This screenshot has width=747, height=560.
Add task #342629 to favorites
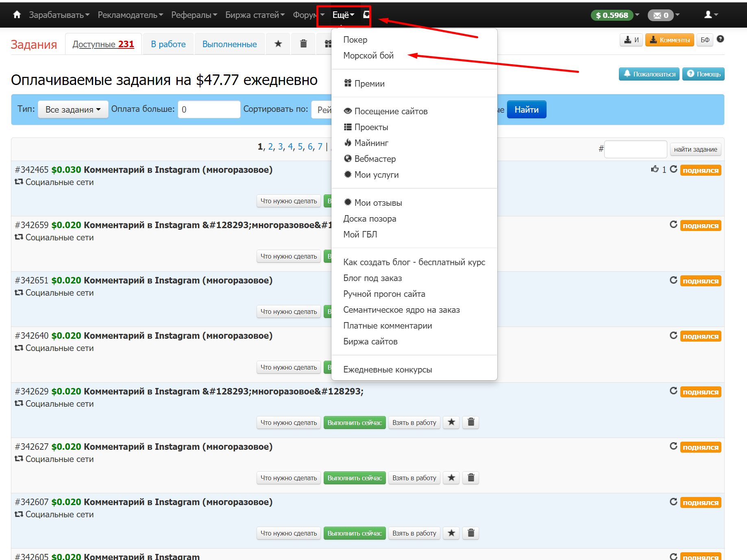(x=451, y=423)
